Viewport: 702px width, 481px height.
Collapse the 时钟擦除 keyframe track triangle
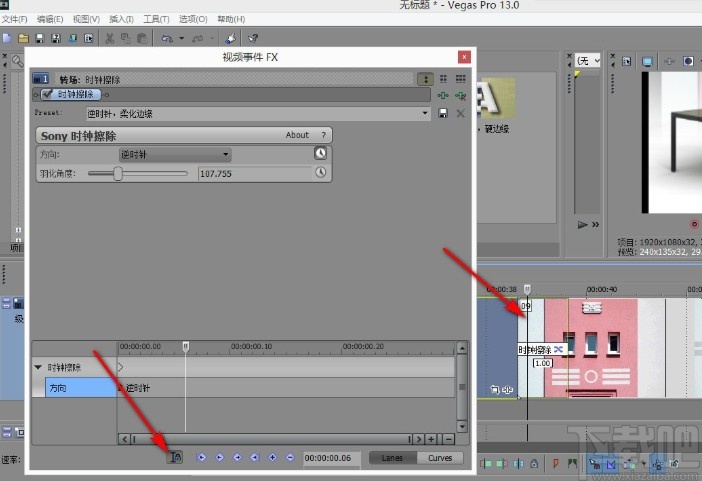pos(38,367)
